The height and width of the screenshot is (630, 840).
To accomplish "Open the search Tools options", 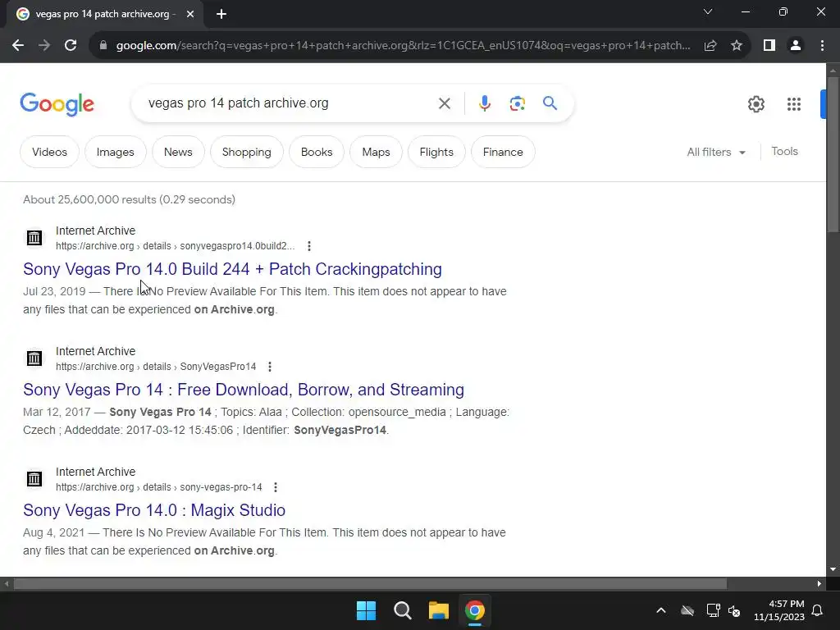I will click(x=784, y=152).
